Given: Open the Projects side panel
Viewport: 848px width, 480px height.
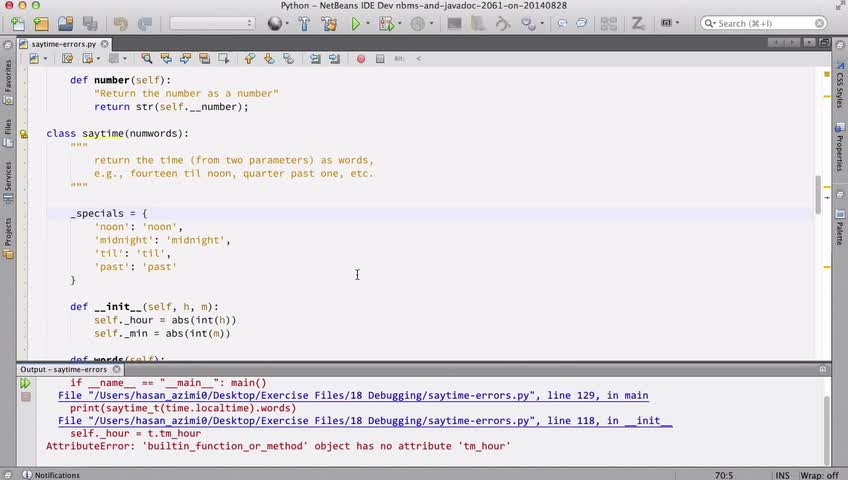Looking at the screenshot, I should 8,238.
